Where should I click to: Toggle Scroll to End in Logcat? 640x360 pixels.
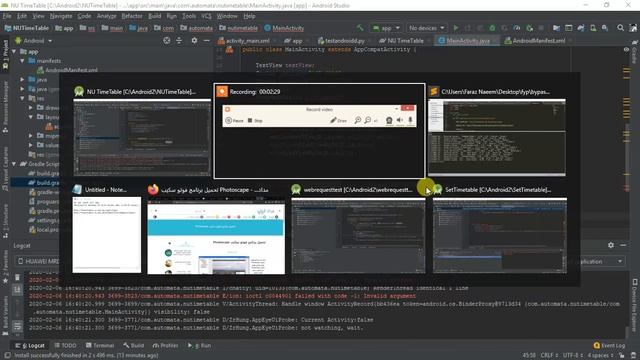click(x=17, y=290)
